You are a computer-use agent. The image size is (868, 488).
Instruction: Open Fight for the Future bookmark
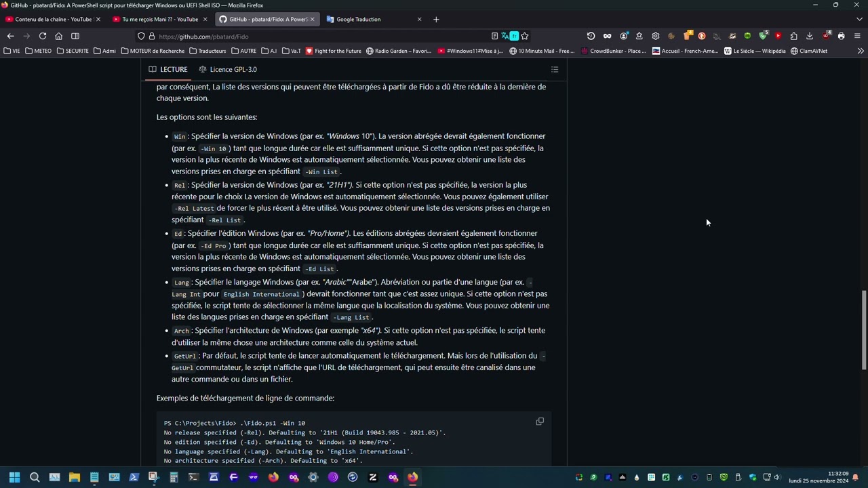pos(334,51)
